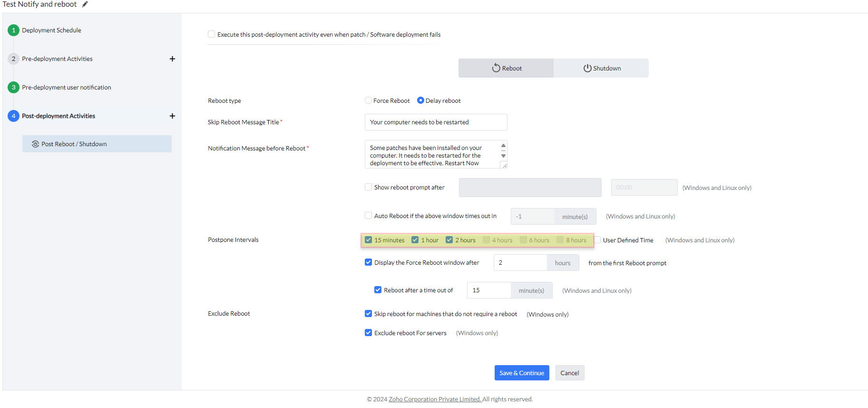The height and width of the screenshot is (408, 868).
Task: Open Pre-deployment Activities step
Action: point(57,59)
